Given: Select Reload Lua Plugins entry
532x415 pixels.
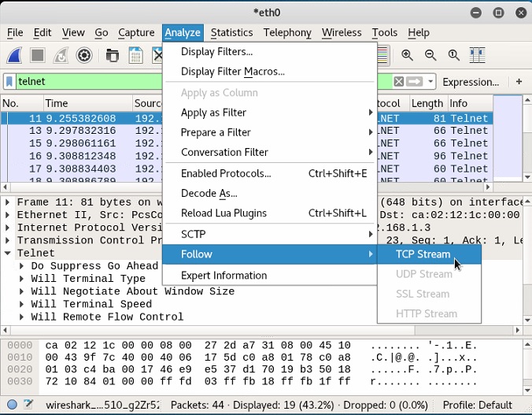Looking at the screenshot, I should [270, 213].
